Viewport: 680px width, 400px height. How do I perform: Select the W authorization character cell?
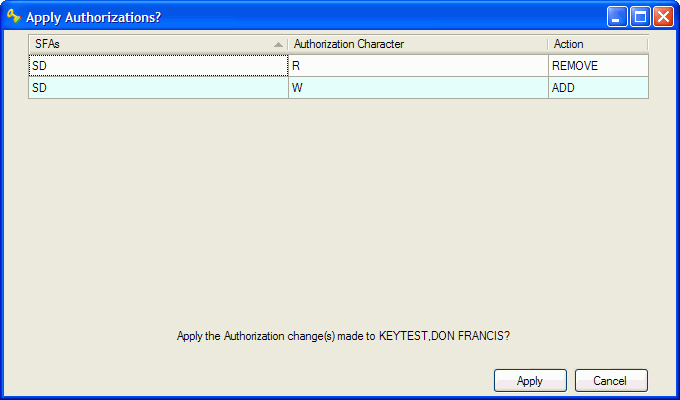click(417, 88)
